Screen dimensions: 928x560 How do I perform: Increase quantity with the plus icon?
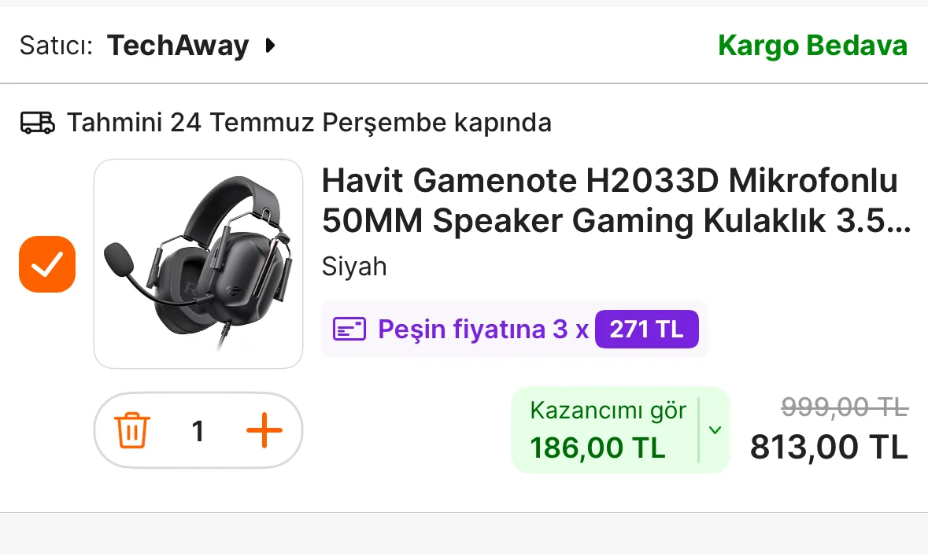[264, 430]
